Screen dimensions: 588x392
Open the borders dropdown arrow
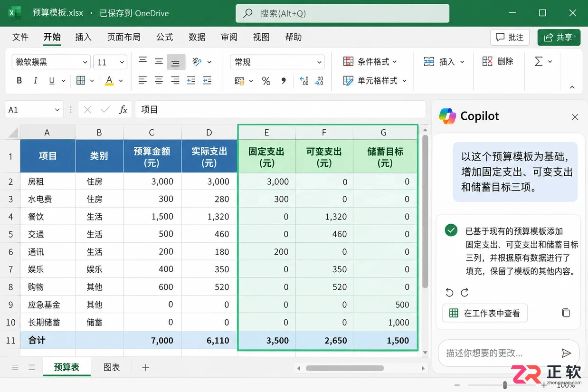(92, 81)
